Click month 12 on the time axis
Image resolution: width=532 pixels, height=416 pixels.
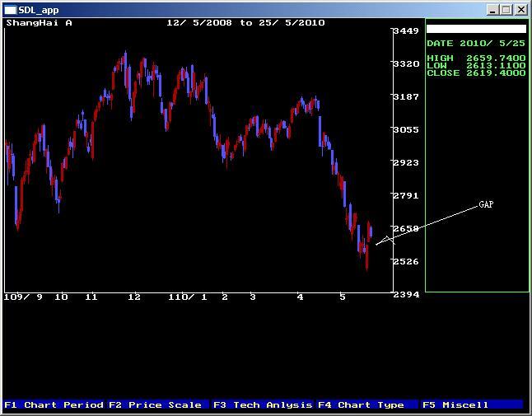click(x=134, y=297)
